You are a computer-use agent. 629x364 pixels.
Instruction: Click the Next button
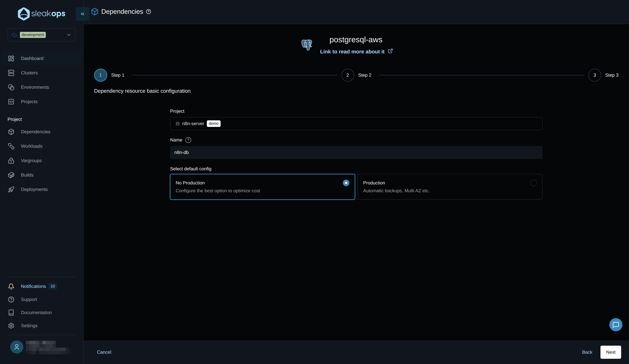point(611,352)
